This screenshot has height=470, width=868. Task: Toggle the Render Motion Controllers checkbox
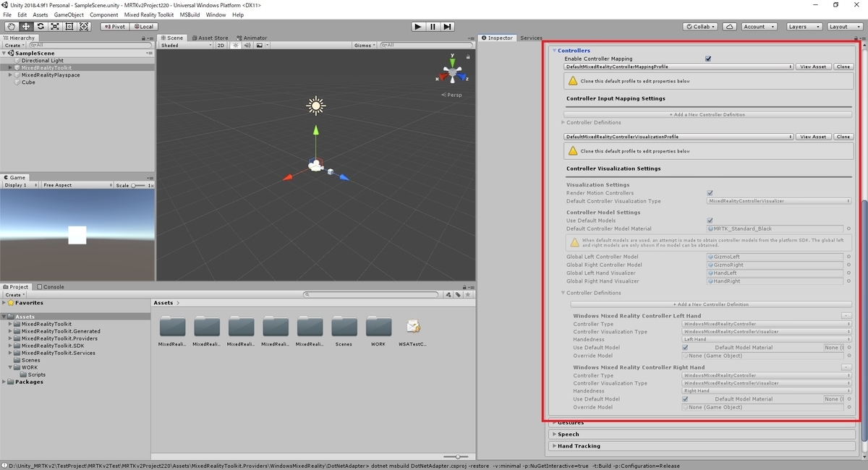click(710, 193)
